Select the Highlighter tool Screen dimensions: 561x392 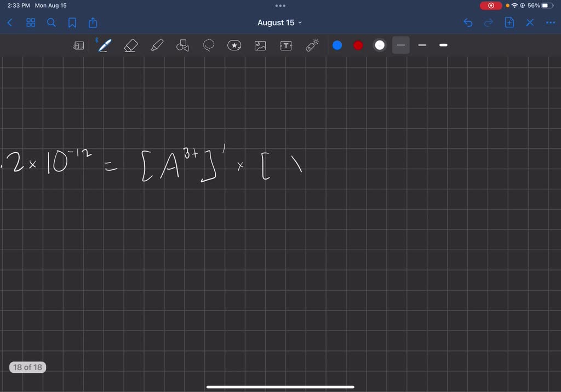[x=156, y=45]
